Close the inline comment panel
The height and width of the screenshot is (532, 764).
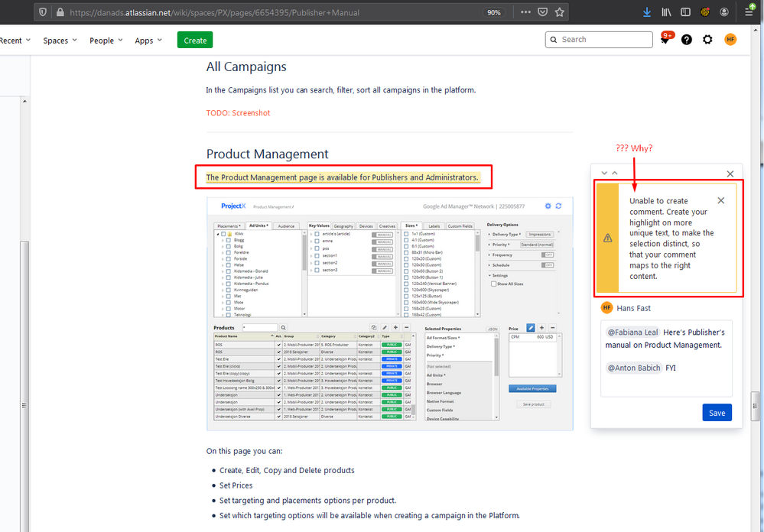(x=730, y=174)
